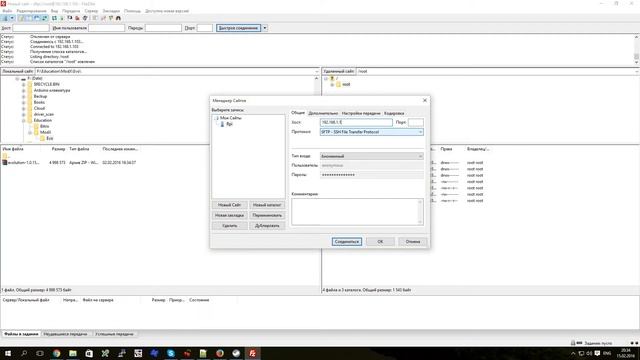This screenshot has height=360, width=640.
Task: Toggle directory comparison toolbar icon
Action: (103, 18)
